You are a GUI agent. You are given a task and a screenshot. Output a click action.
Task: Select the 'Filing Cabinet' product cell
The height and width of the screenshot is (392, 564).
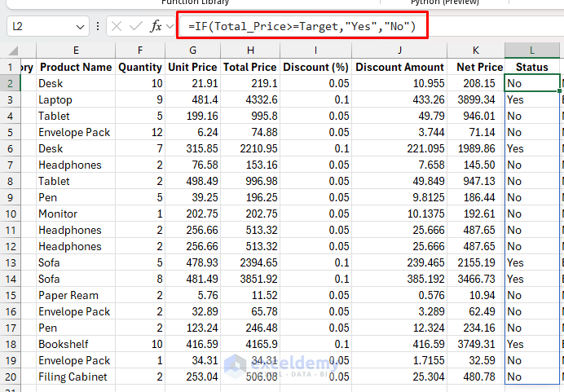[x=76, y=377]
